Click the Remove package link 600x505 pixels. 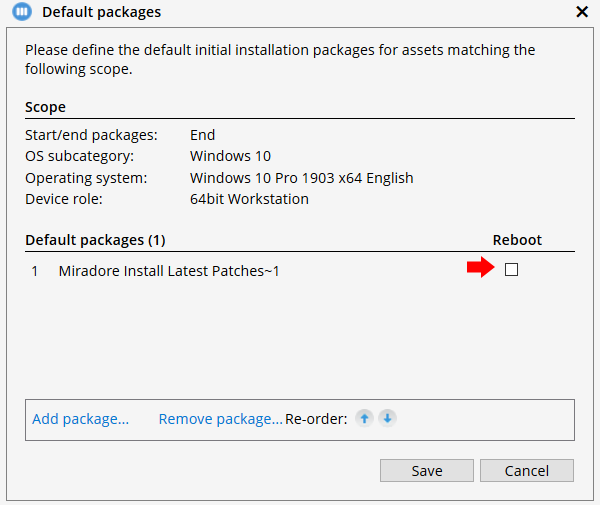pos(220,419)
